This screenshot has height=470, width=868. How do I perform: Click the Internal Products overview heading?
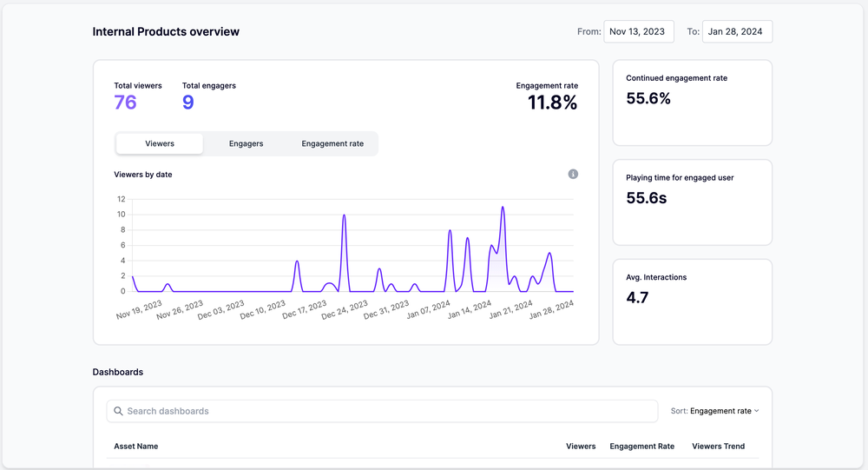click(166, 31)
